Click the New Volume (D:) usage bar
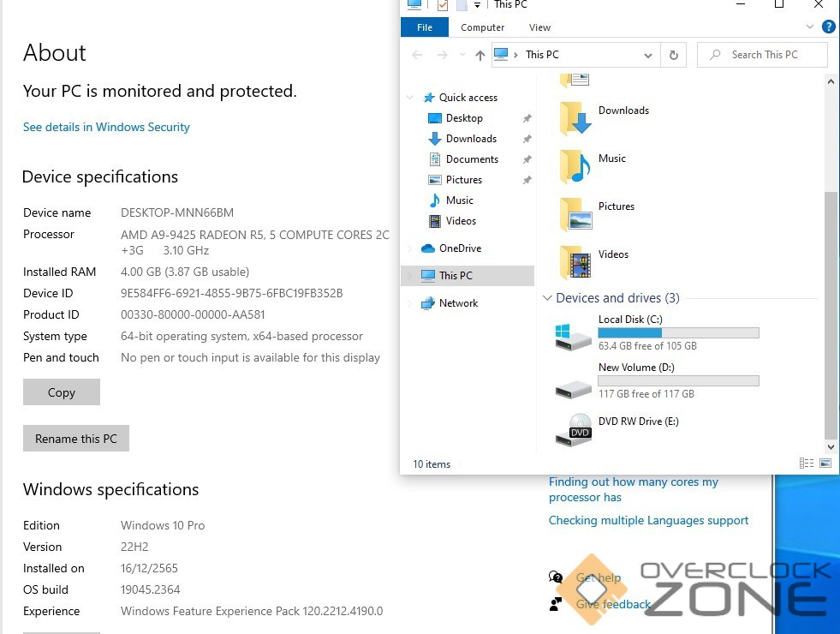840x634 pixels. pyautogui.click(x=678, y=381)
